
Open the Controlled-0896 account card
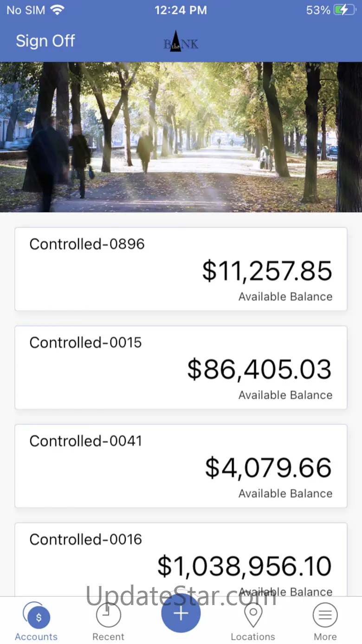coord(181,269)
